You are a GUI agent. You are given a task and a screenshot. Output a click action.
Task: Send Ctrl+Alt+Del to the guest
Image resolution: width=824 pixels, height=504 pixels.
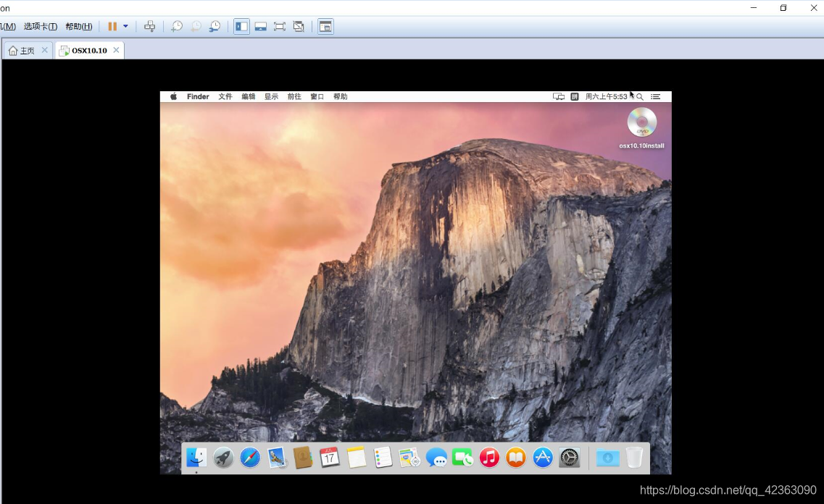150,26
